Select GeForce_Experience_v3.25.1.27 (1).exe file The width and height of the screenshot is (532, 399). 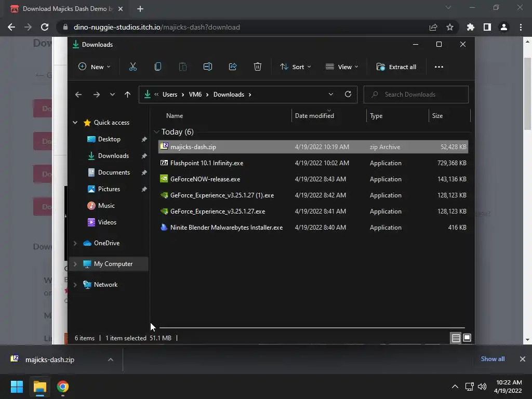tap(313, 195)
